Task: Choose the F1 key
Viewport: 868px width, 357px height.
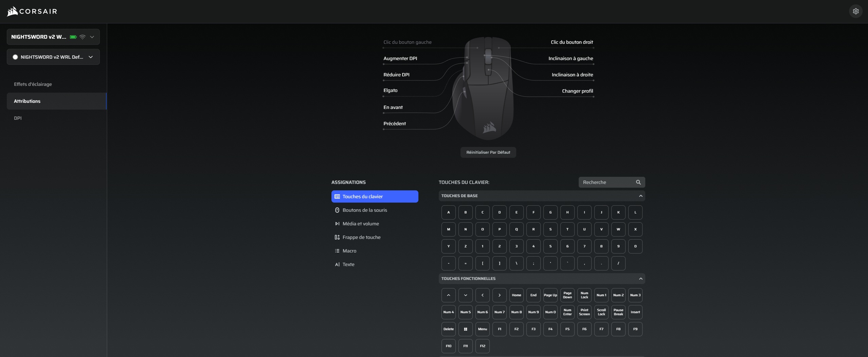Action: click(x=500, y=329)
